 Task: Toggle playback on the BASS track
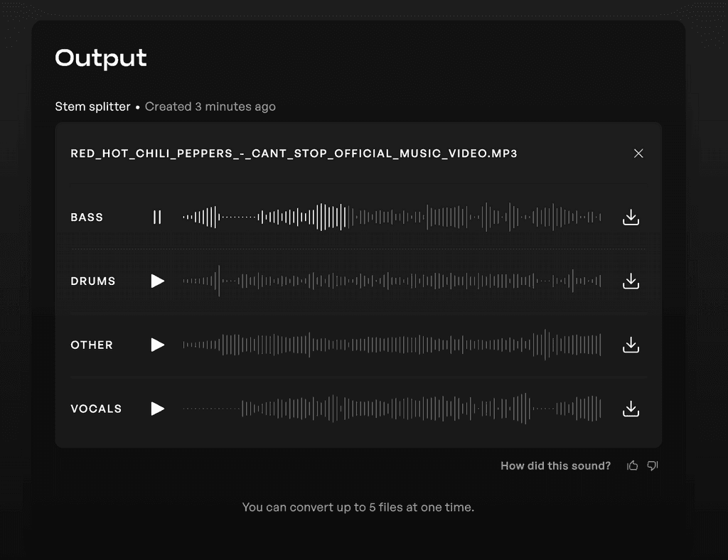pyautogui.click(x=157, y=217)
